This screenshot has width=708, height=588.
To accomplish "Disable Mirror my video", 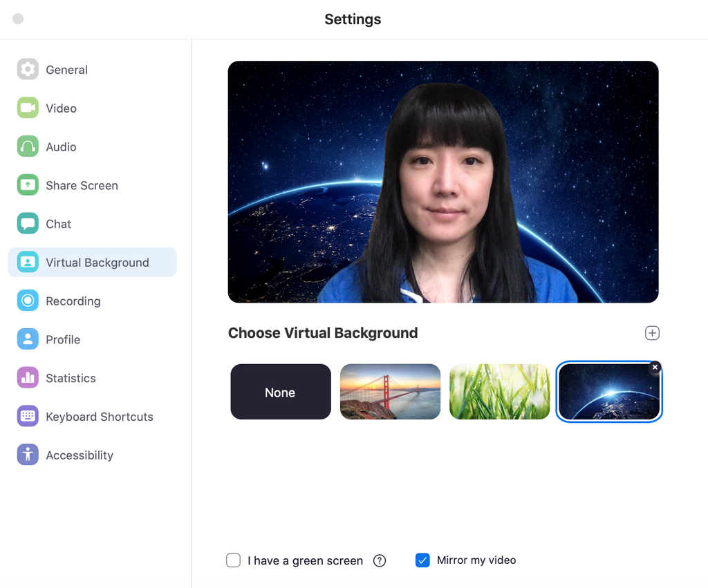I will (422, 560).
